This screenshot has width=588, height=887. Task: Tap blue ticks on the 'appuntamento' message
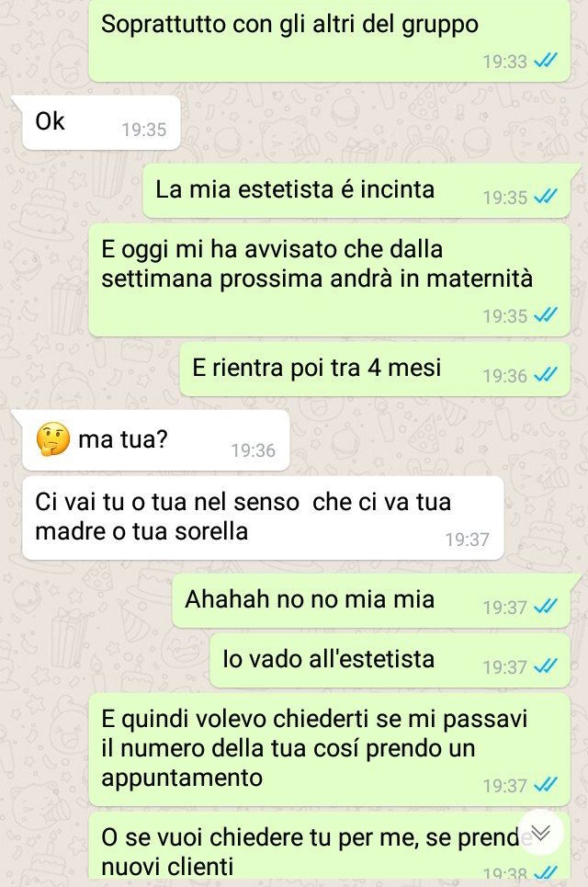pos(546,785)
